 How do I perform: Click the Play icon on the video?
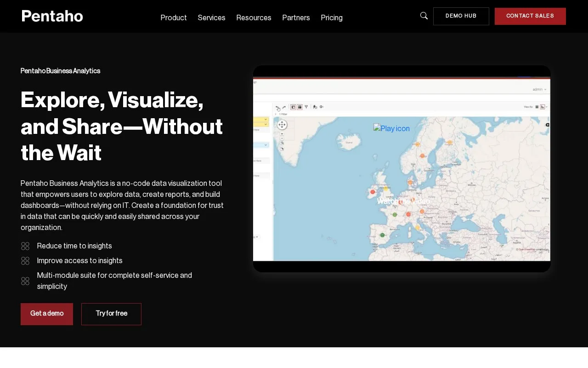[x=391, y=128]
